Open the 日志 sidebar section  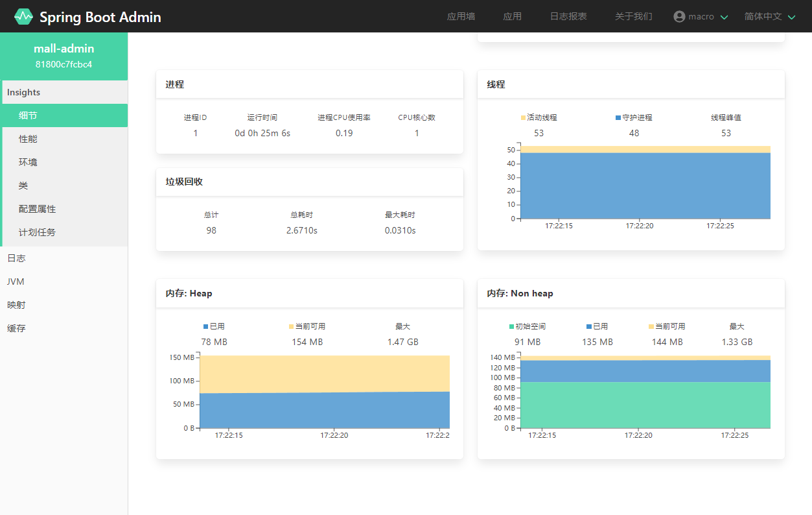[16, 258]
